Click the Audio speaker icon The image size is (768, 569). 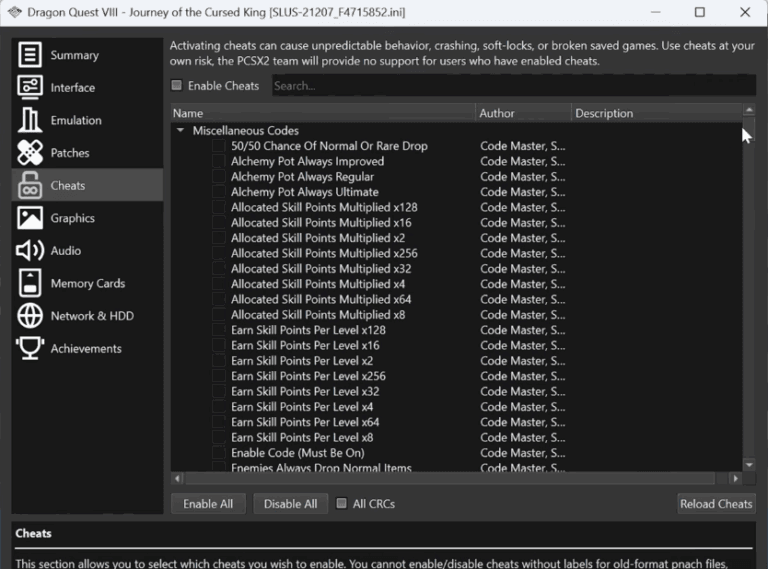(x=30, y=250)
